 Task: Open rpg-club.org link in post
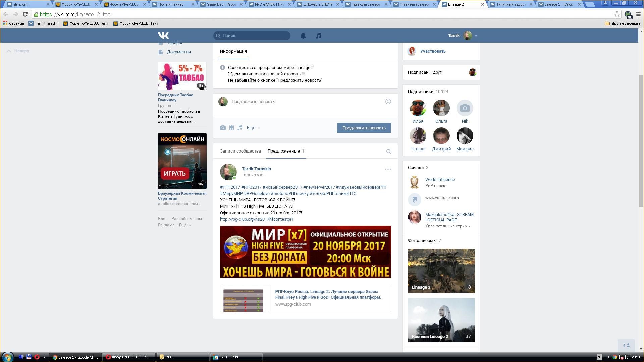pos(257,219)
